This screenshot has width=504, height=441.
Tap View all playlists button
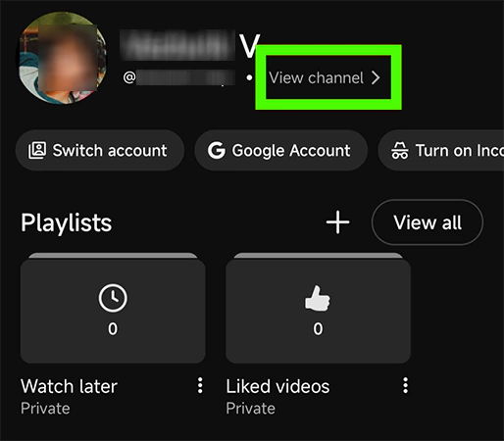(428, 222)
